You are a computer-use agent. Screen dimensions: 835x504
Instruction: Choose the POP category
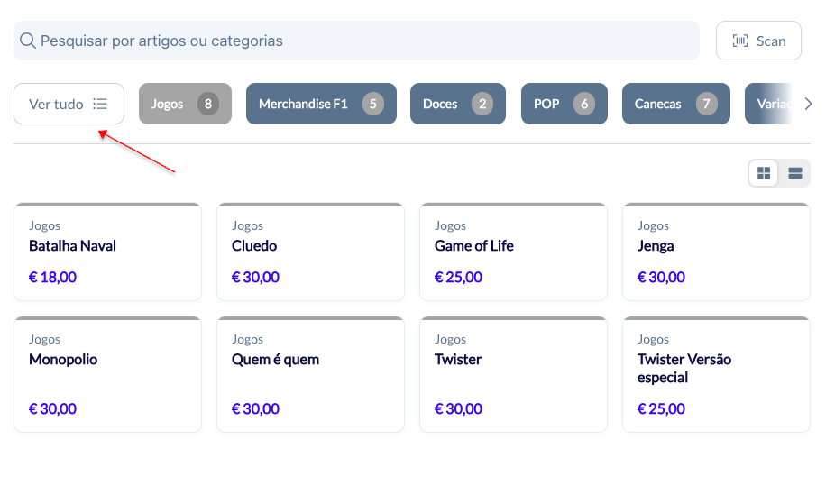564,104
